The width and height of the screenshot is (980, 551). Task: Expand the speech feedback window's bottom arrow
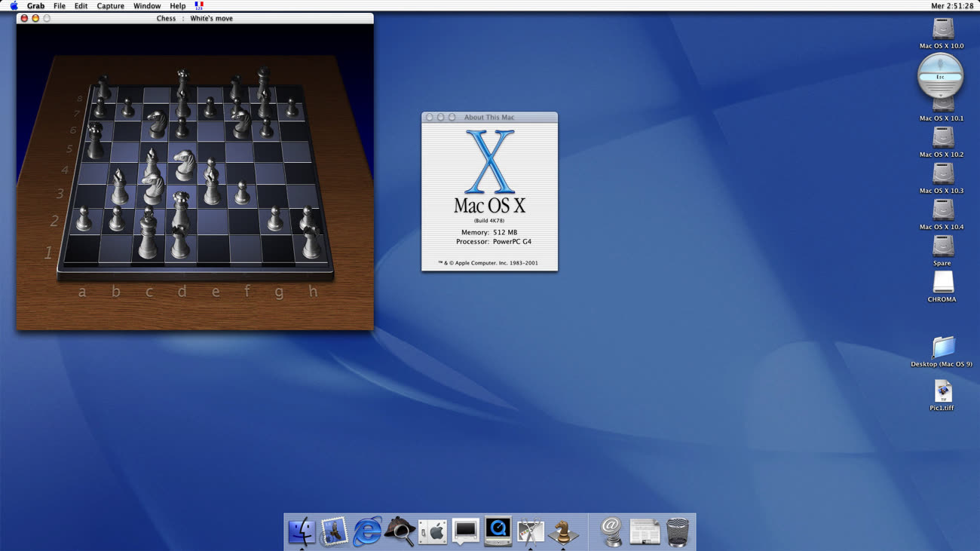tap(940, 94)
